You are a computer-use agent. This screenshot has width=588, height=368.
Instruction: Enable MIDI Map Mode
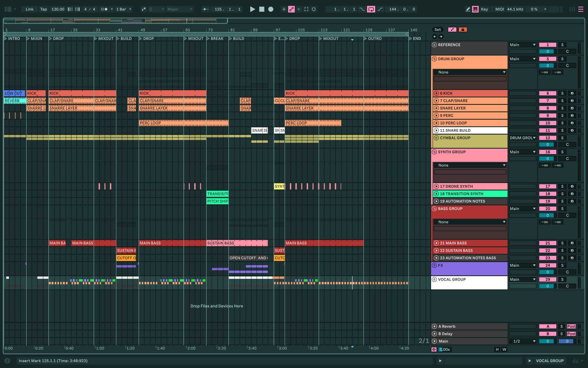point(499,9)
